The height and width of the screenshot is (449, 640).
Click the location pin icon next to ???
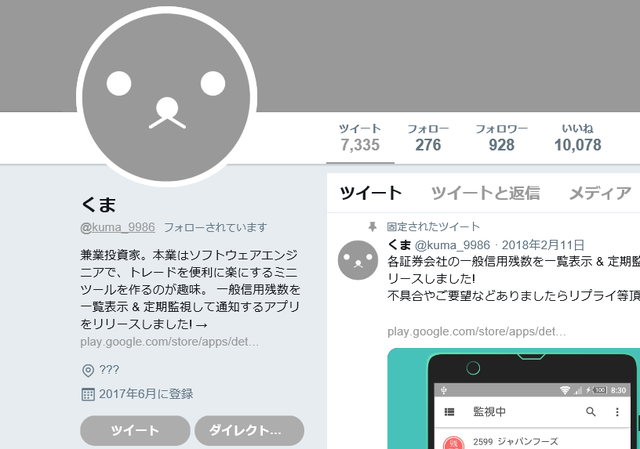coord(88,370)
